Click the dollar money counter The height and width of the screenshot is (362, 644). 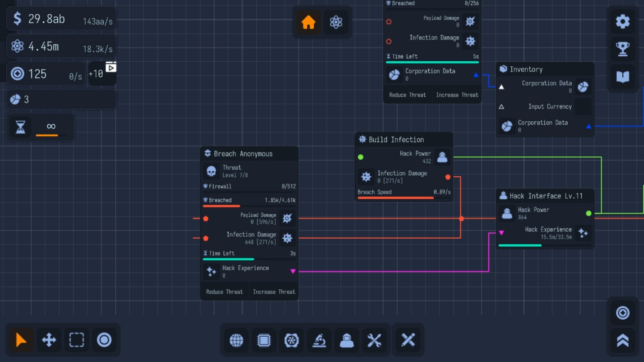point(61,19)
